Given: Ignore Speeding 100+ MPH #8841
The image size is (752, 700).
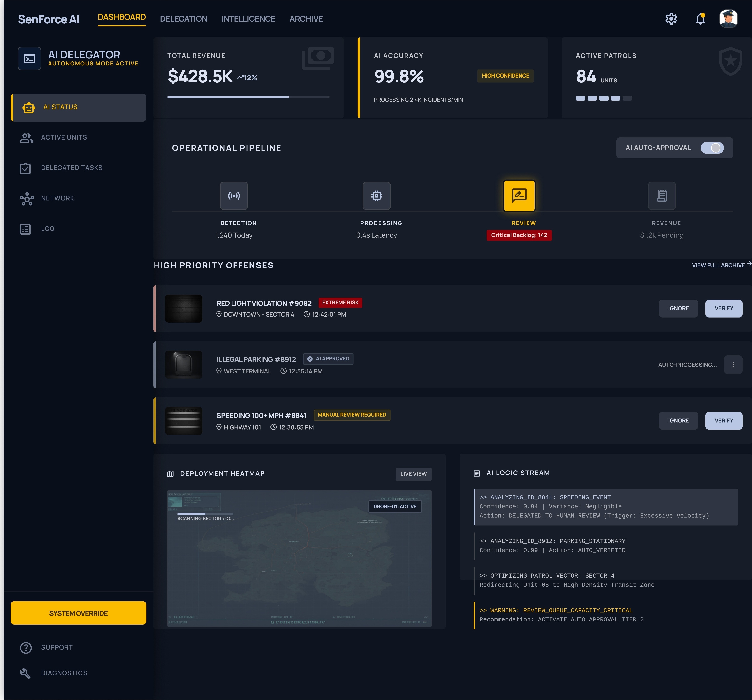Looking at the screenshot, I should 678,421.
